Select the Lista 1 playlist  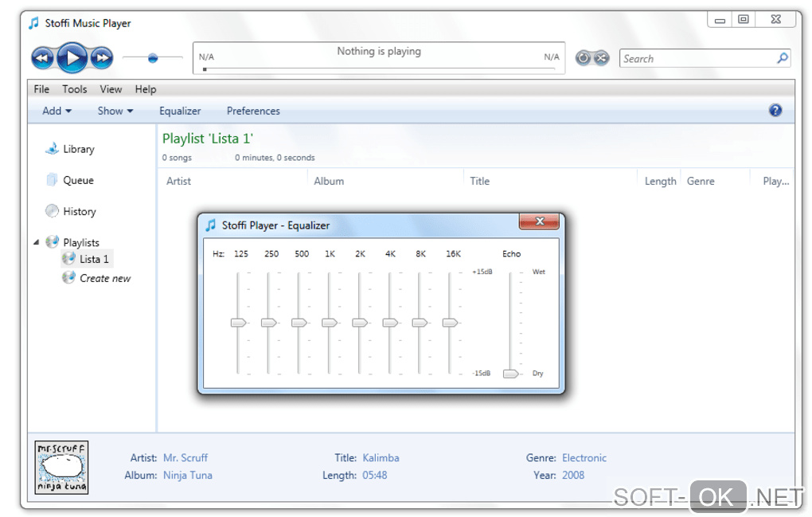[x=87, y=258]
